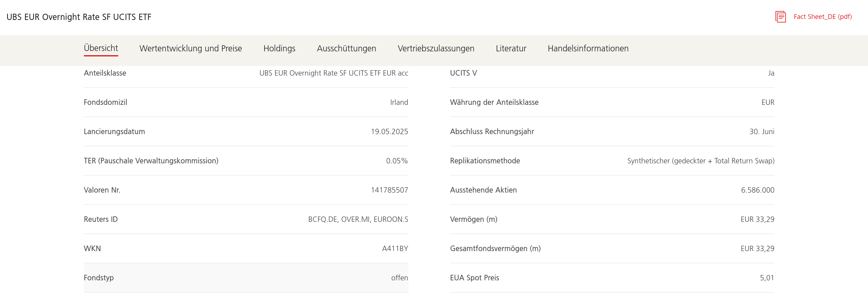
Task: Click the red fact sheet document icon
Action: coord(781,17)
